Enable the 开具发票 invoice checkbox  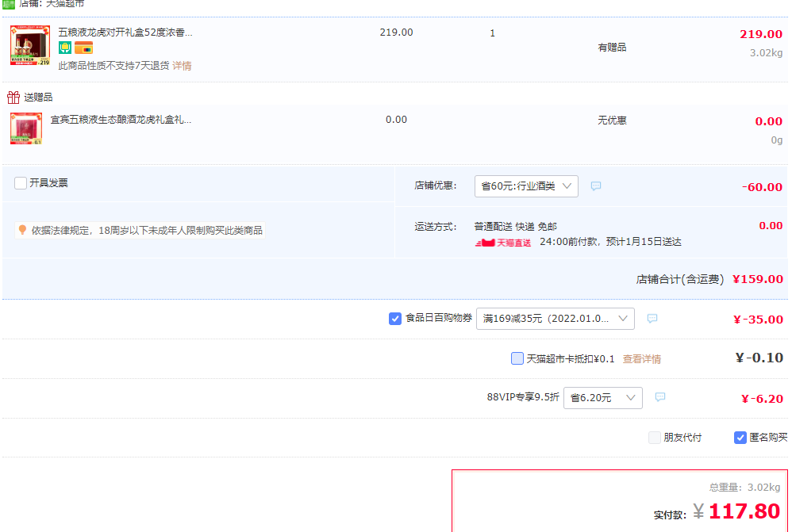21,182
